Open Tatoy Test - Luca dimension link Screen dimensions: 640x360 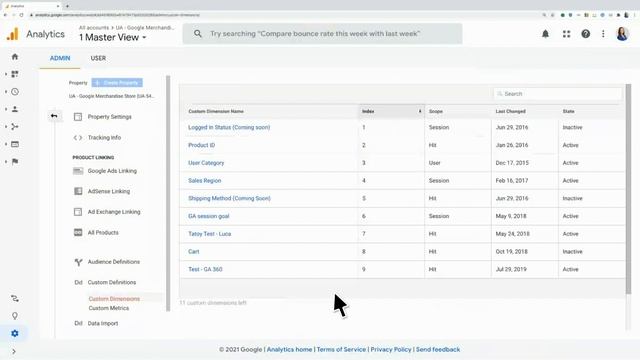point(209,234)
